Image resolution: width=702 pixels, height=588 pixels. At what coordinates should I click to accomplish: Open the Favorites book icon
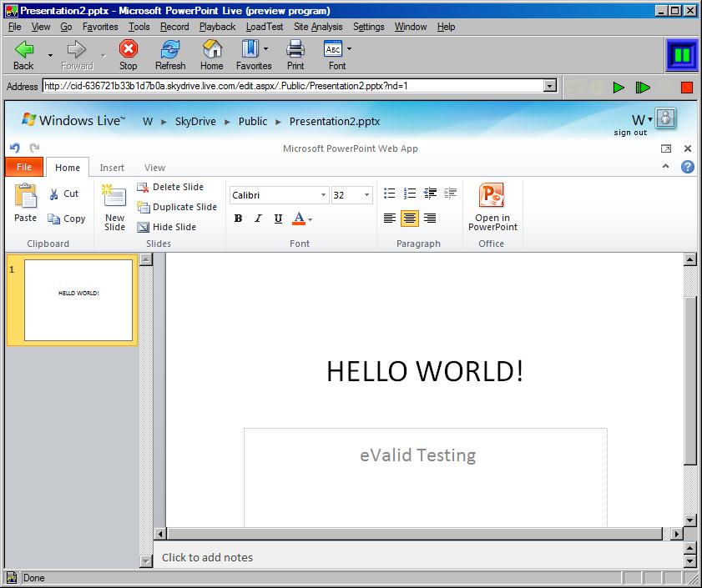pos(250,48)
